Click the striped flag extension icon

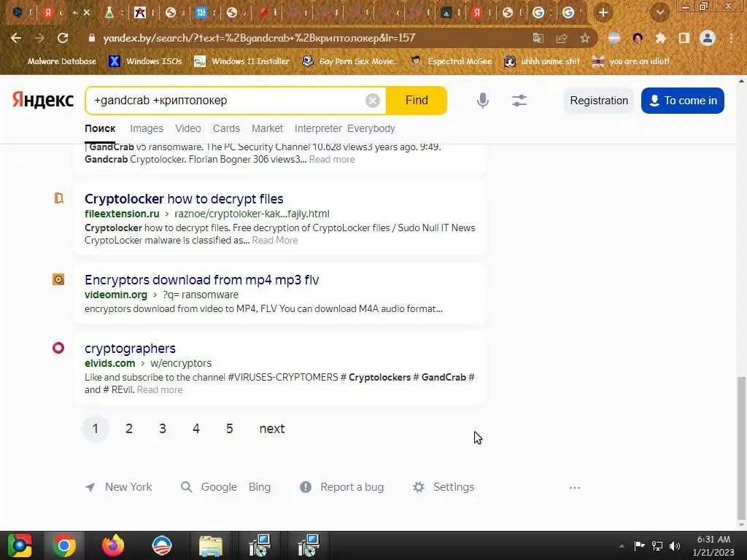(614, 38)
